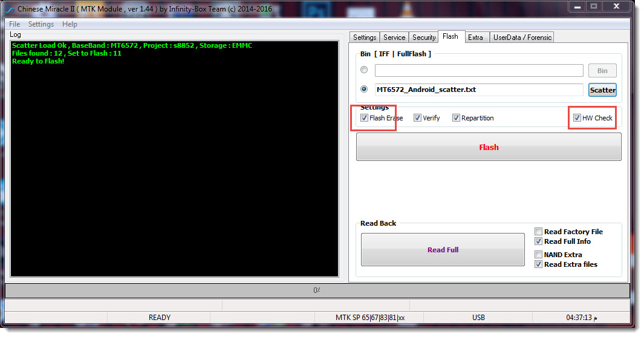Click the 0% progress bar

317,290
